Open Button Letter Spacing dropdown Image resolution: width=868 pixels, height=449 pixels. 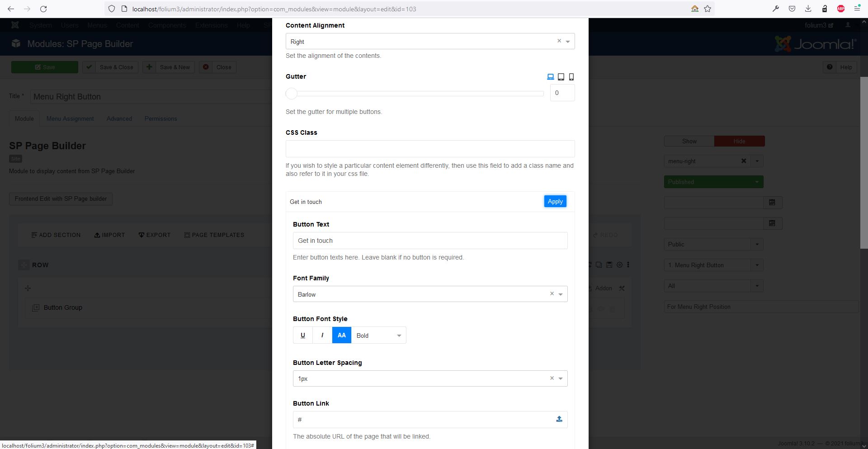click(x=430, y=378)
